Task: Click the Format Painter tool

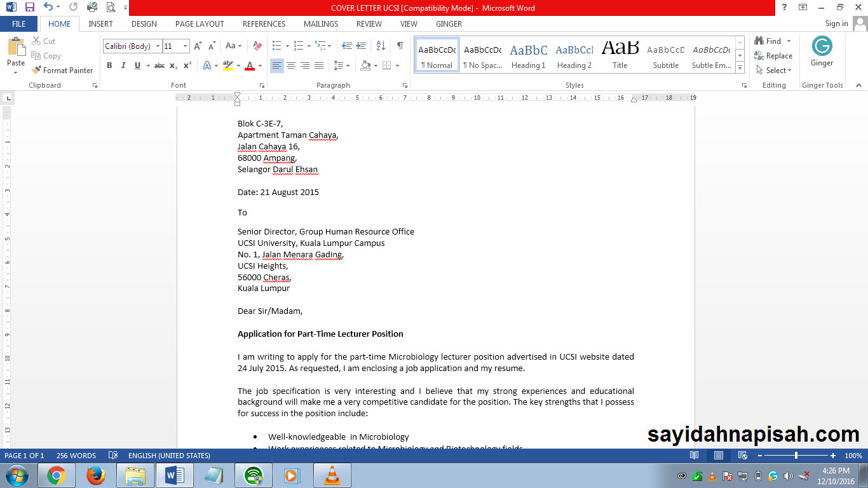Action: coord(62,71)
